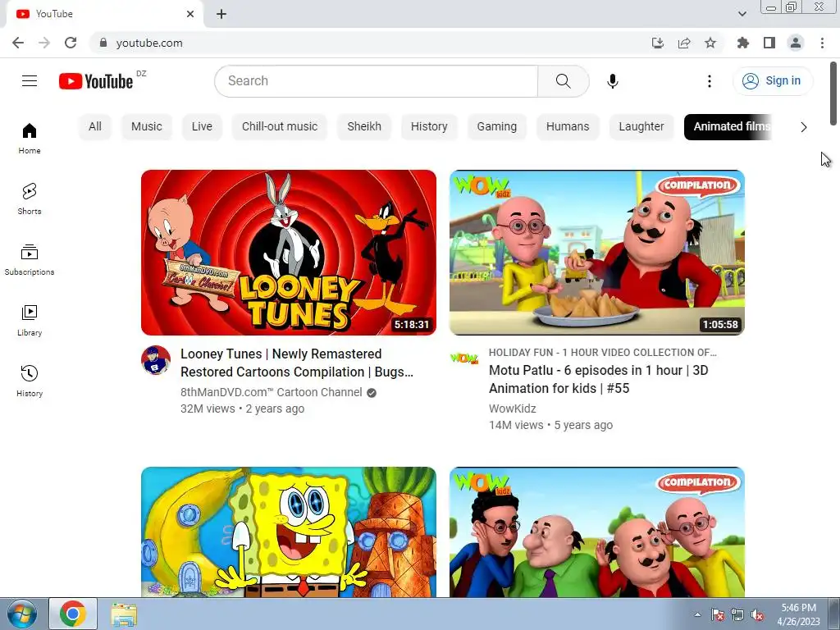This screenshot has width=840, height=630.
Task: Toggle the Chrome side panel icon
Action: 769,43
